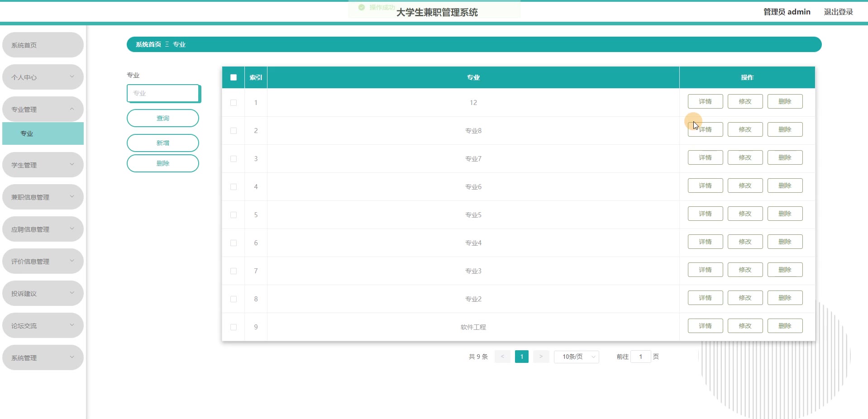Click 修改 for row 专业5
The width and height of the screenshot is (868, 419).
[x=745, y=214]
